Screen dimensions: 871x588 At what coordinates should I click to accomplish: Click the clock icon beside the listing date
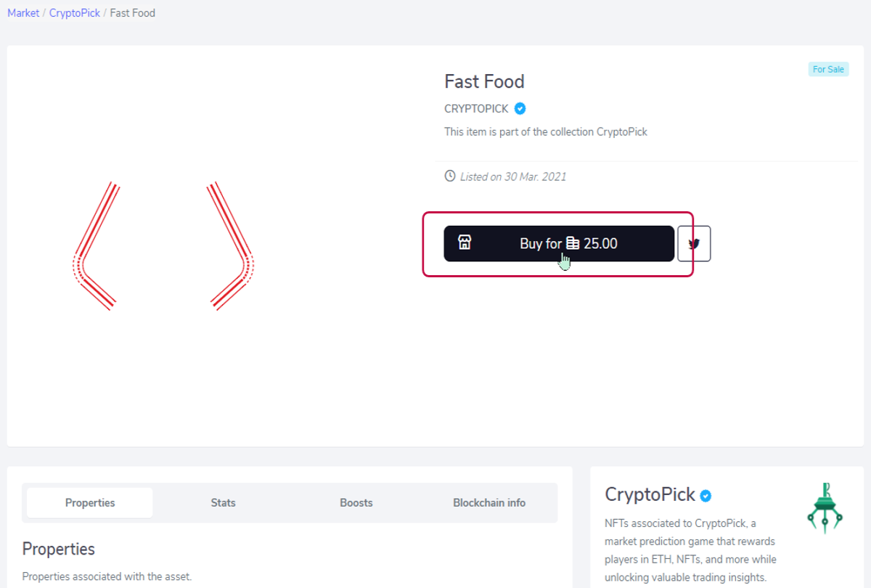click(x=450, y=176)
